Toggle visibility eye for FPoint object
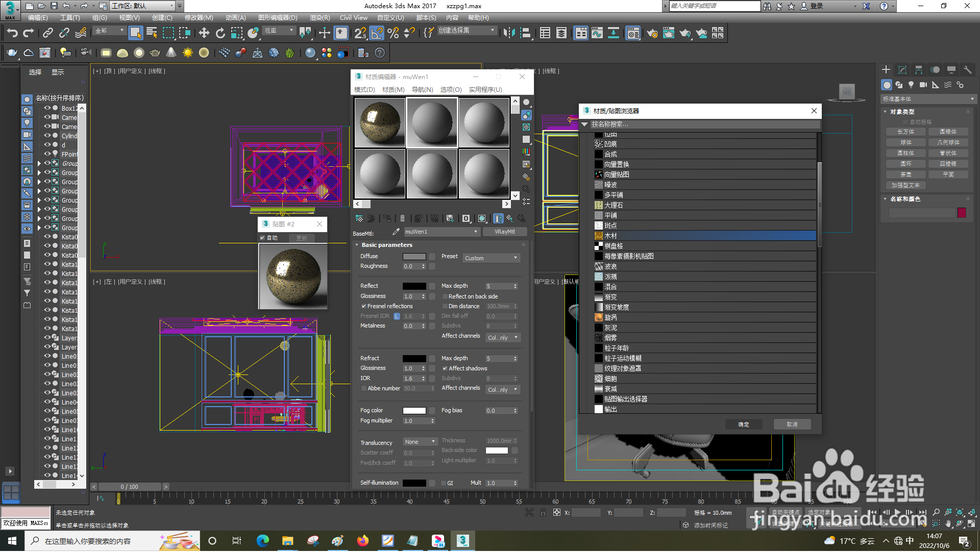 [47, 154]
